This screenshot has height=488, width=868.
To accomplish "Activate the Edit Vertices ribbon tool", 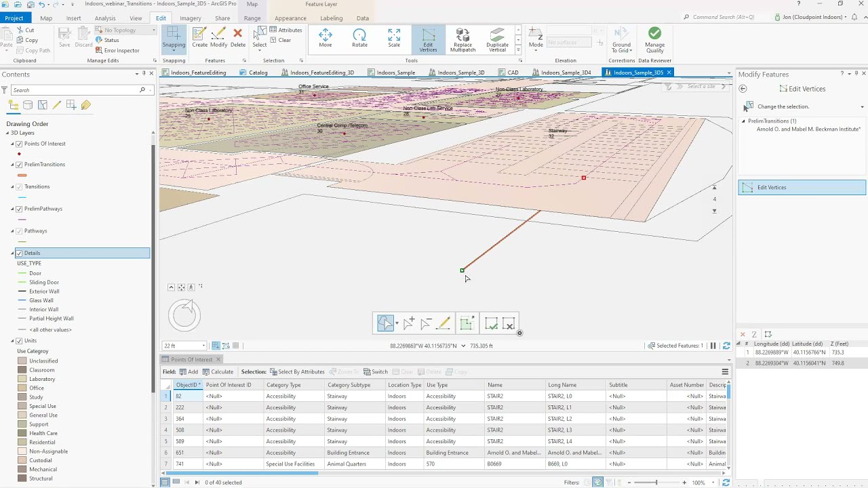I will (x=428, y=40).
